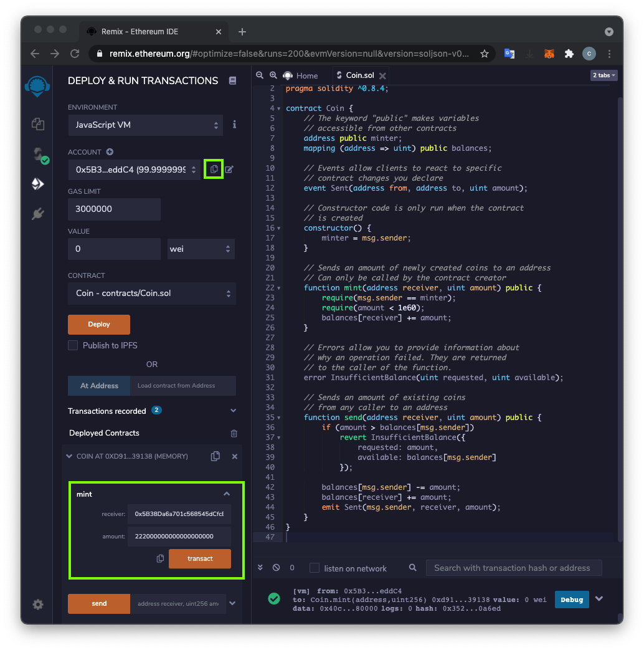Clear the terminal console icon
Screen dimensions: 644x650
(x=276, y=567)
